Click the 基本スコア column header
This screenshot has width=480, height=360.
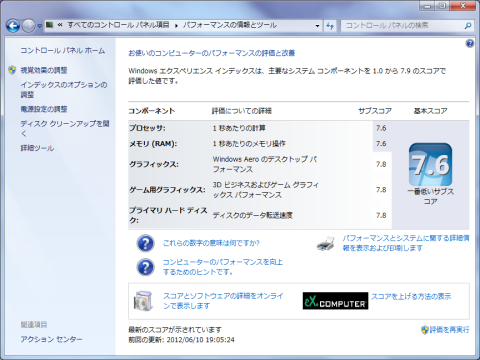[x=430, y=111]
